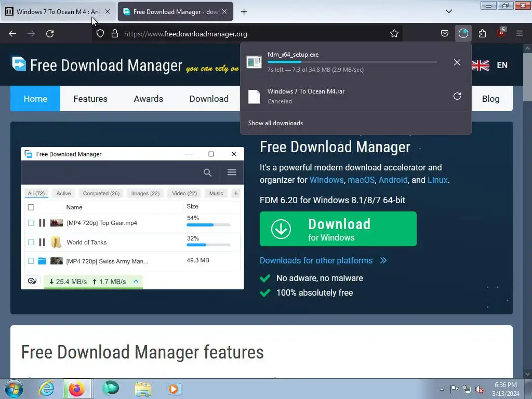Viewport: 532px width, 399px height.
Task: Check the Top Gear.mp4 row checkbox
Action: point(31,223)
